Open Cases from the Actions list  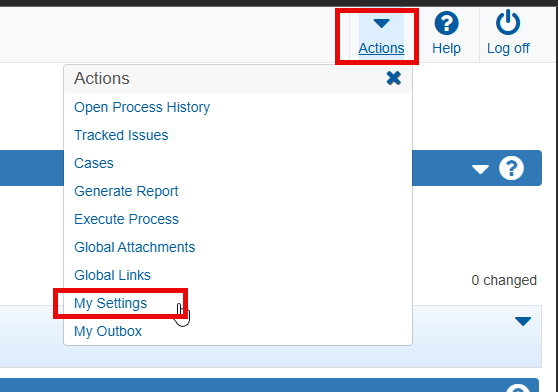[94, 163]
